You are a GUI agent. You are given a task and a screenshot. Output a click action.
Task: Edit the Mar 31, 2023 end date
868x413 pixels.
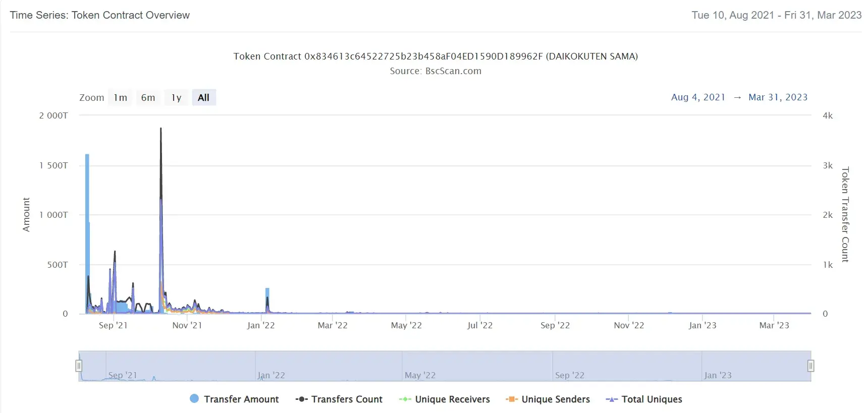coord(778,97)
